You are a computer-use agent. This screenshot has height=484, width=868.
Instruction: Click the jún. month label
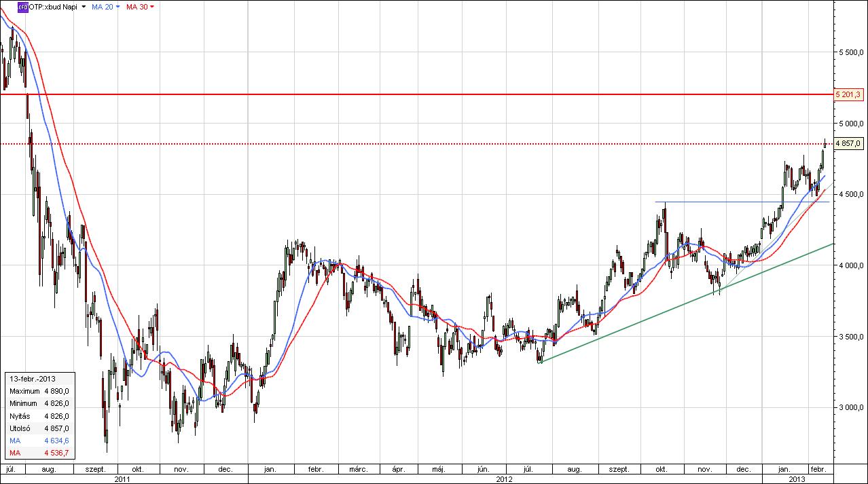coord(484,469)
